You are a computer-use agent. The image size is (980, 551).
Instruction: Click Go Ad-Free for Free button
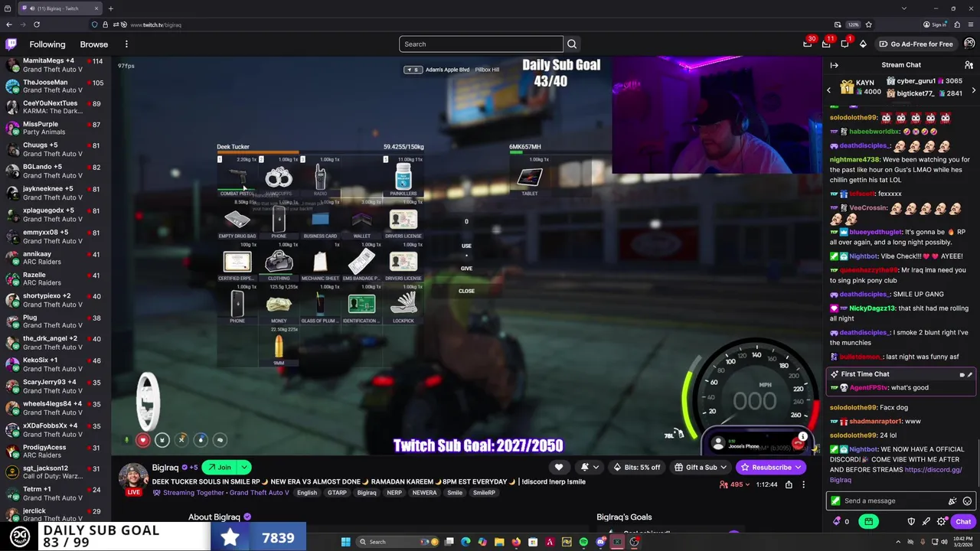click(916, 44)
